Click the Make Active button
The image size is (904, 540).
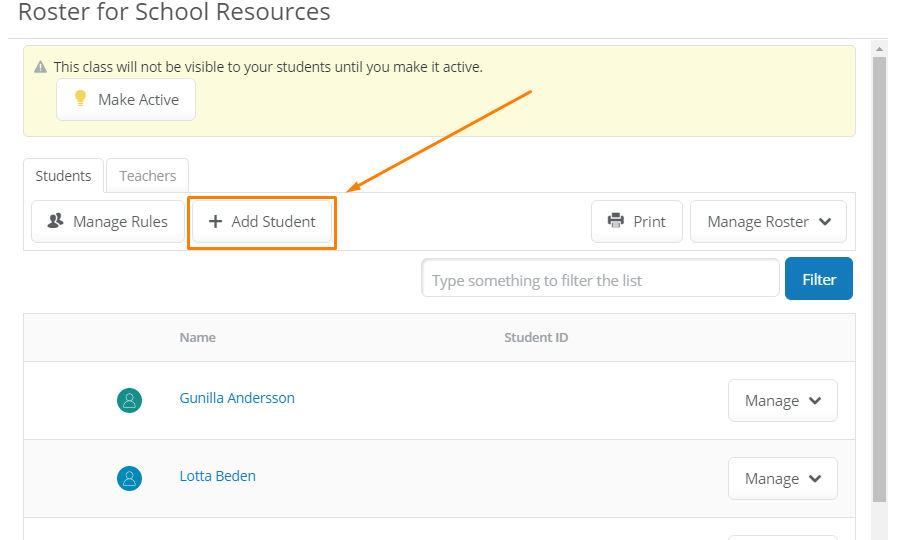coord(126,100)
